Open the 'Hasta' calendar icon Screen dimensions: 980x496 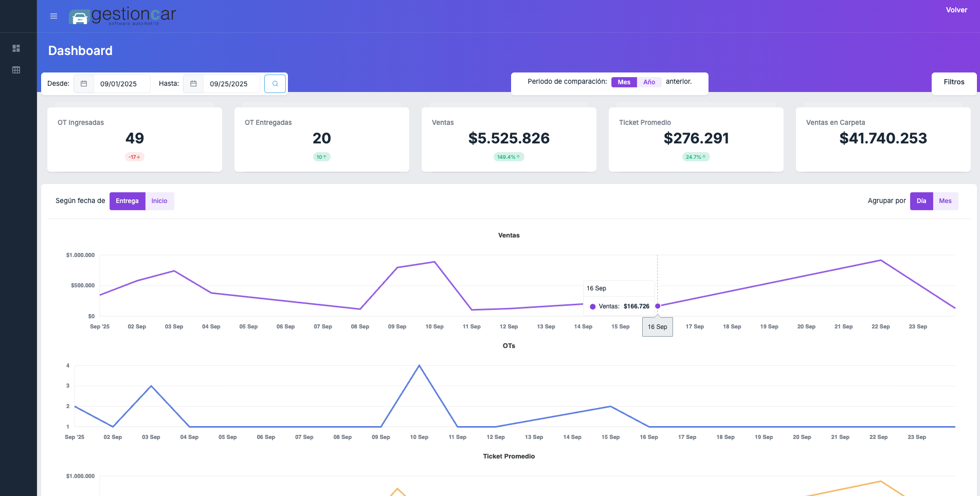(193, 83)
